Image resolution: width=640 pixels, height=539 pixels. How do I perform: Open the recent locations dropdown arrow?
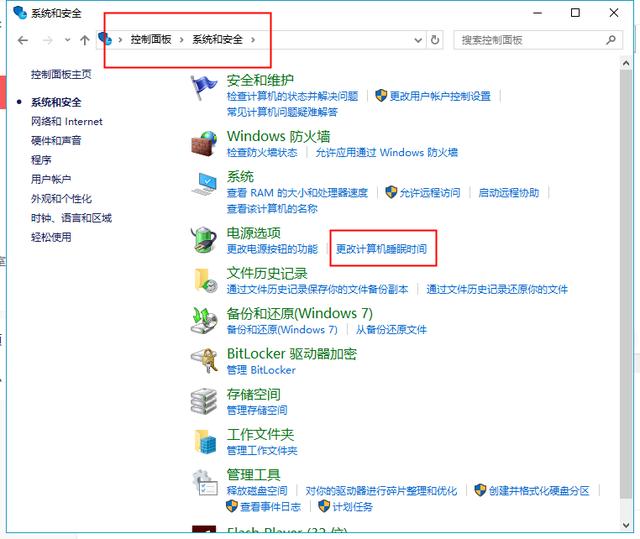pyautogui.click(x=67, y=40)
